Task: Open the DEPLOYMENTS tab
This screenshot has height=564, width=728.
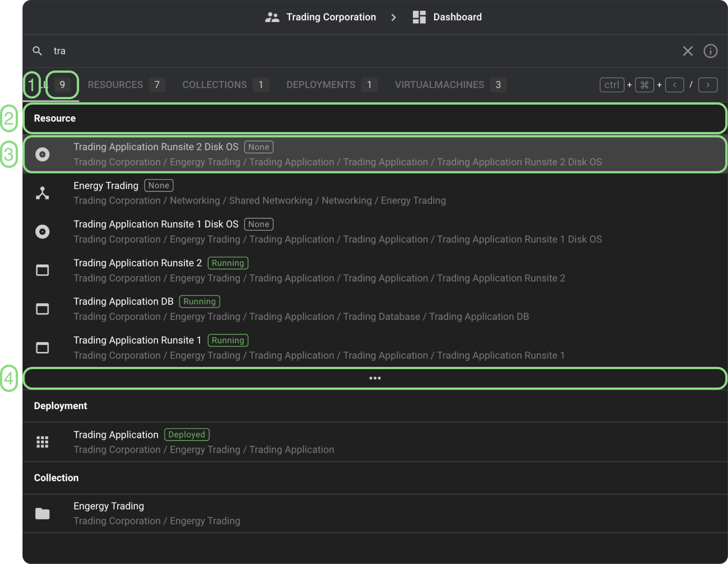Action: pos(321,85)
